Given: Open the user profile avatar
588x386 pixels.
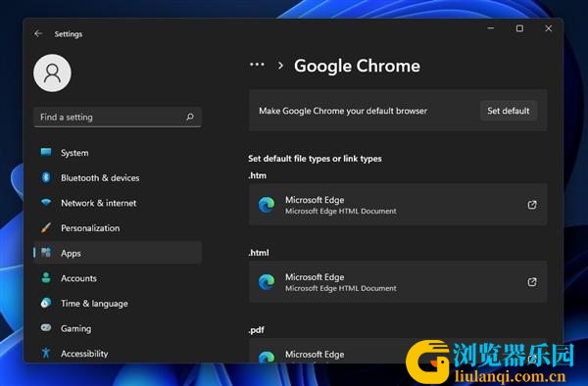Looking at the screenshot, I should point(52,73).
